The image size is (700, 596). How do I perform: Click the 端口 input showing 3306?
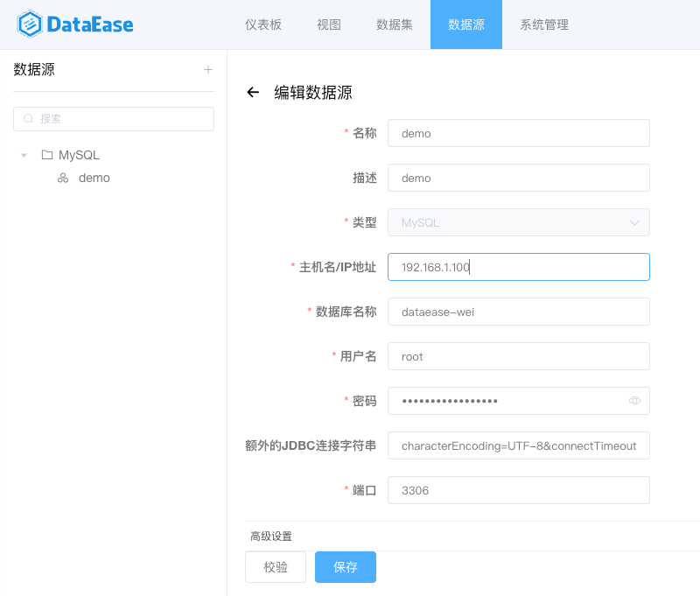point(518,490)
